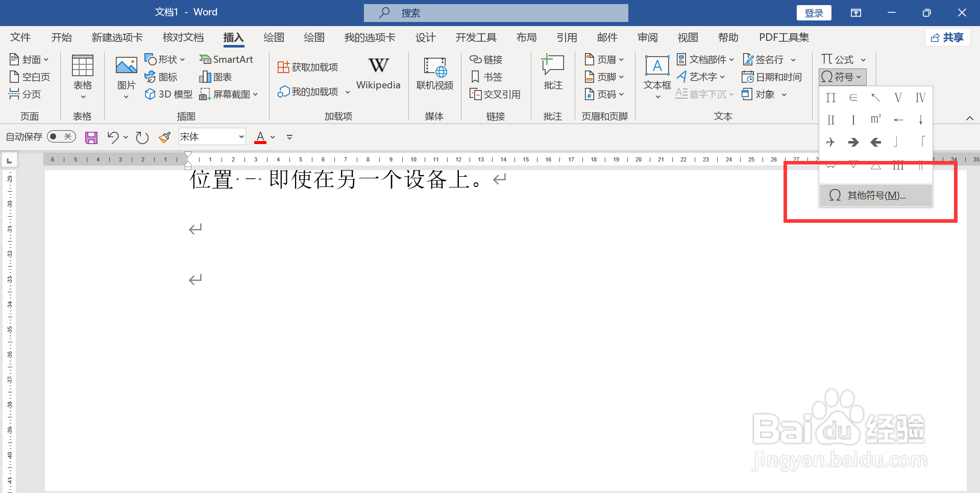Open ribbon display options icon
This screenshot has width=980, height=493.
(856, 13)
